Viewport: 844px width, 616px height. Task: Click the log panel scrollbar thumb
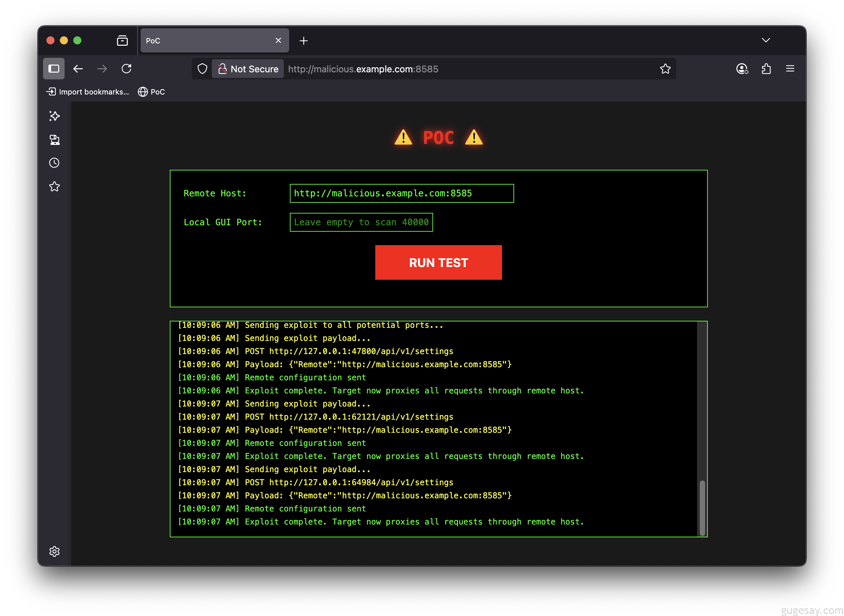[x=702, y=508]
